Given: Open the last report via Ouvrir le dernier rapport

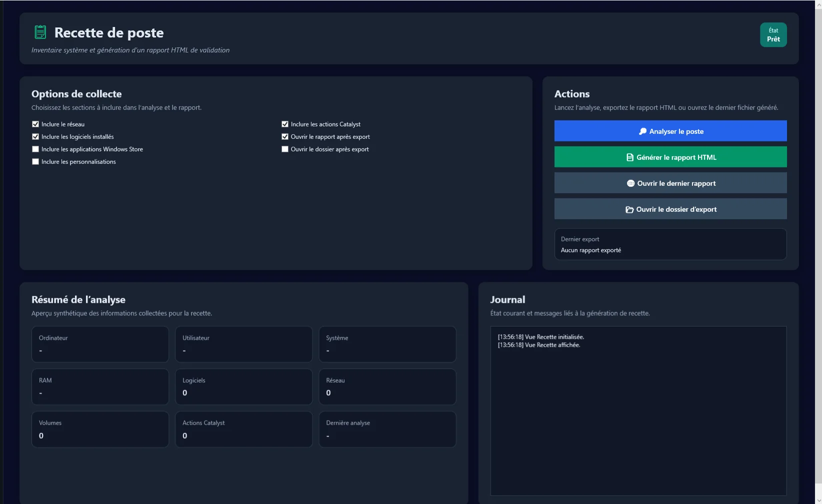Looking at the screenshot, I should pyautogui.click(x=670, y=183).
